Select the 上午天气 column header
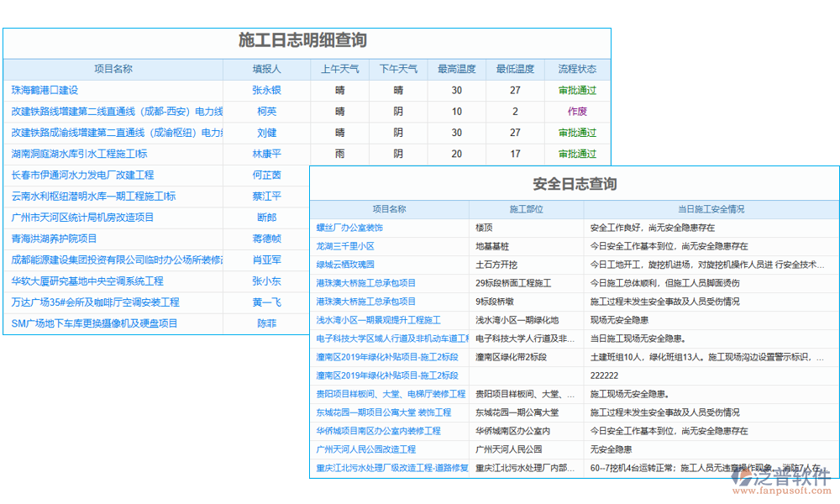 (339, 69)
